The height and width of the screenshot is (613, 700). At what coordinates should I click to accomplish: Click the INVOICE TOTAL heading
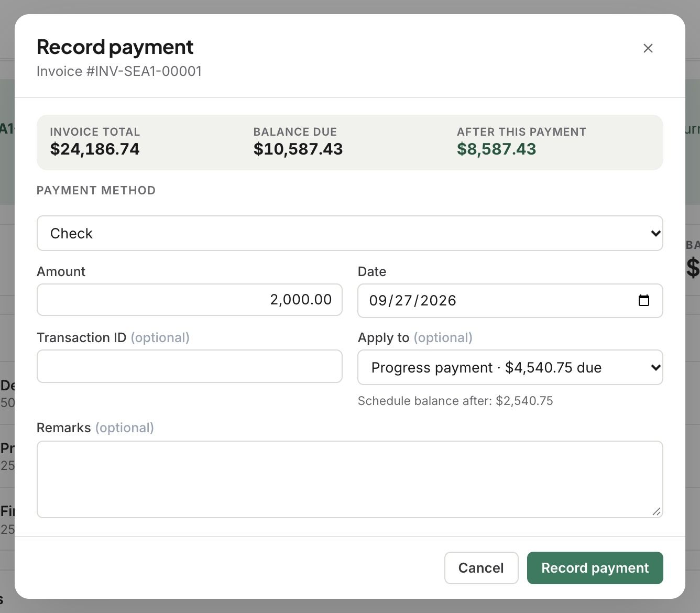[x=95, y=132]
